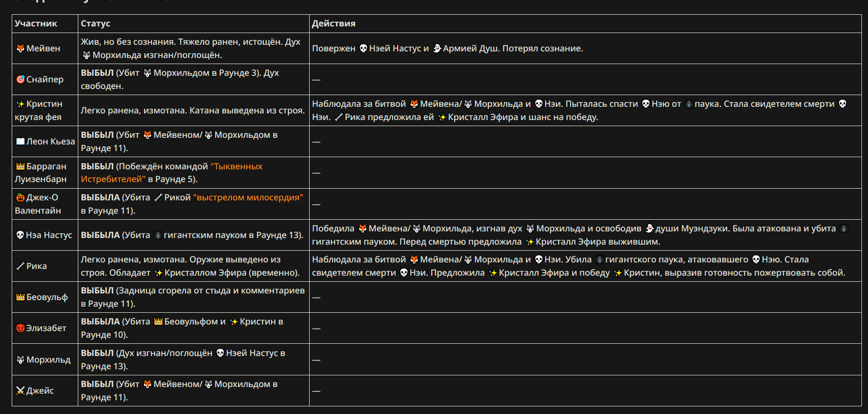
Task: Click the participant name Джейс
Action: coord(40,391)
